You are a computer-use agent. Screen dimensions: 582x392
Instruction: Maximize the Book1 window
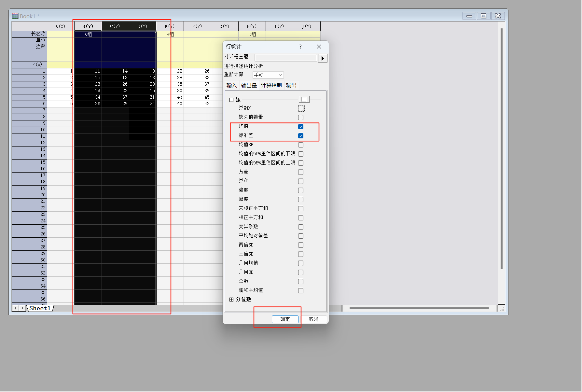point(484,16)
